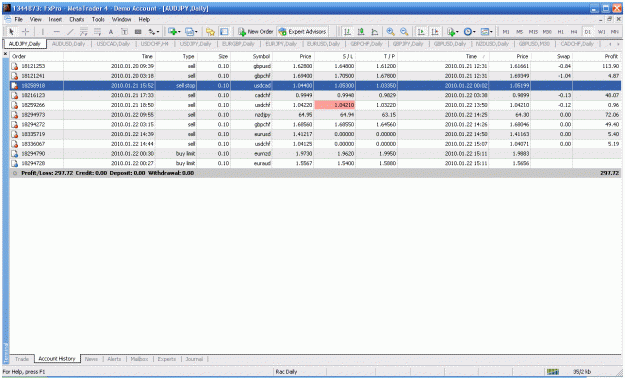Image resolution: width=625 pixels, height=378 pixels.
Task: Zoom in on the chart
Action: [x=391, y=32]
